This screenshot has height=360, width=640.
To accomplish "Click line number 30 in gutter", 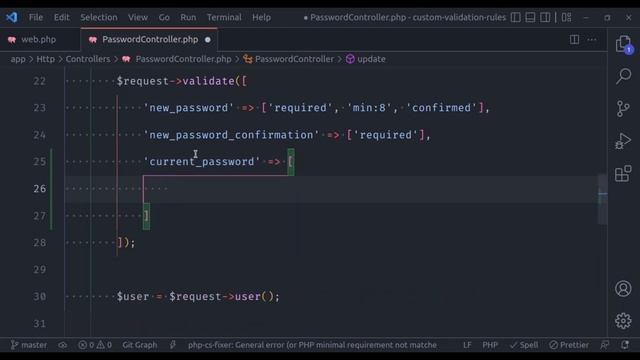I will click(x=40, y=297).
